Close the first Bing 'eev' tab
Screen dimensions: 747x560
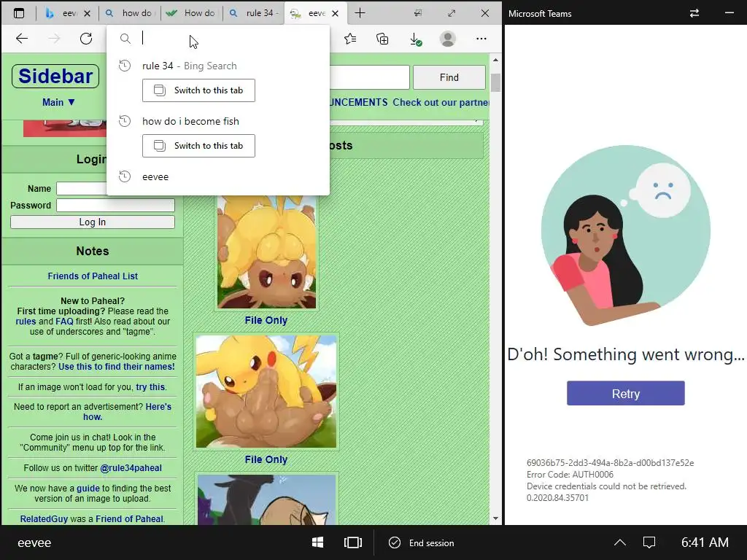pyautogui.click(x=88, y=13)
